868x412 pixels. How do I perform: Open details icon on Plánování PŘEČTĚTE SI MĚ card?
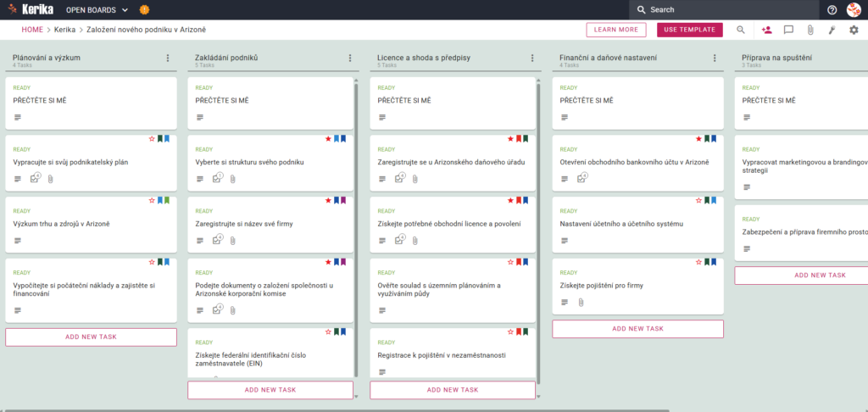click(x=18, y=117)
